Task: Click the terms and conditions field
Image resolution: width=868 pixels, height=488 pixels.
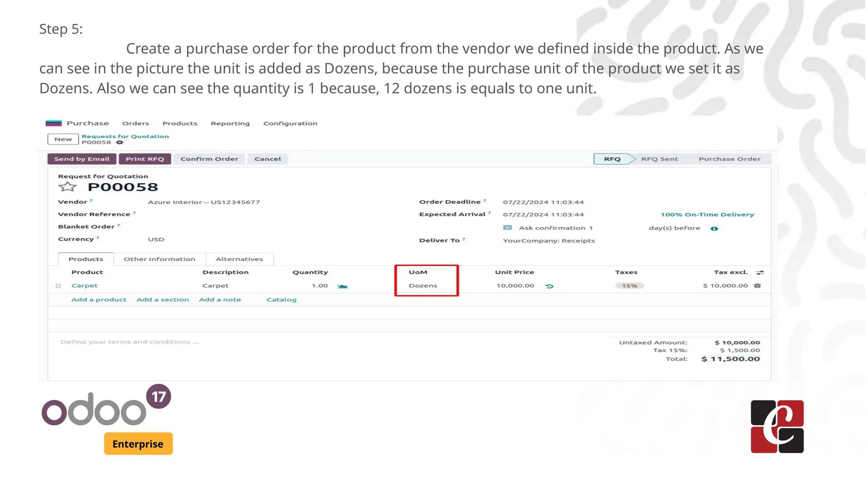Action: pyautogui.click(x=129, y=342)
